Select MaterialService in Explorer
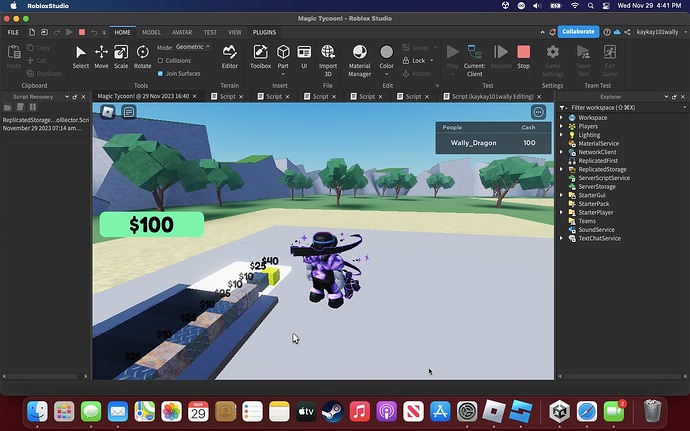 (598, 144)
